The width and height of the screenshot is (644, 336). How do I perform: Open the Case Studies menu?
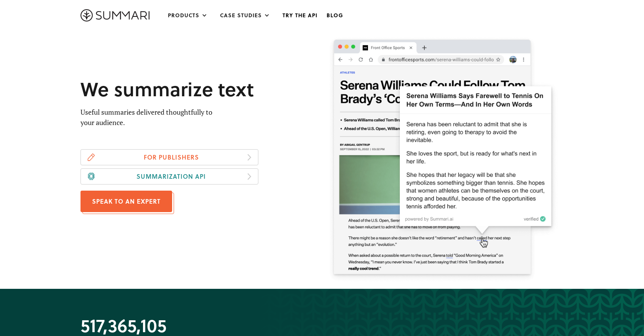pos(245,15)
